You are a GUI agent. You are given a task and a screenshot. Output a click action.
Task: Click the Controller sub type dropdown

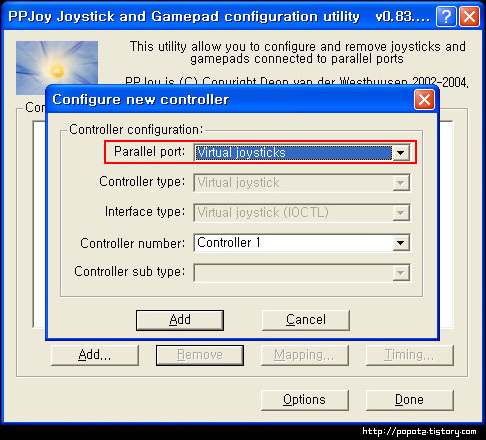tap(302, 273)
